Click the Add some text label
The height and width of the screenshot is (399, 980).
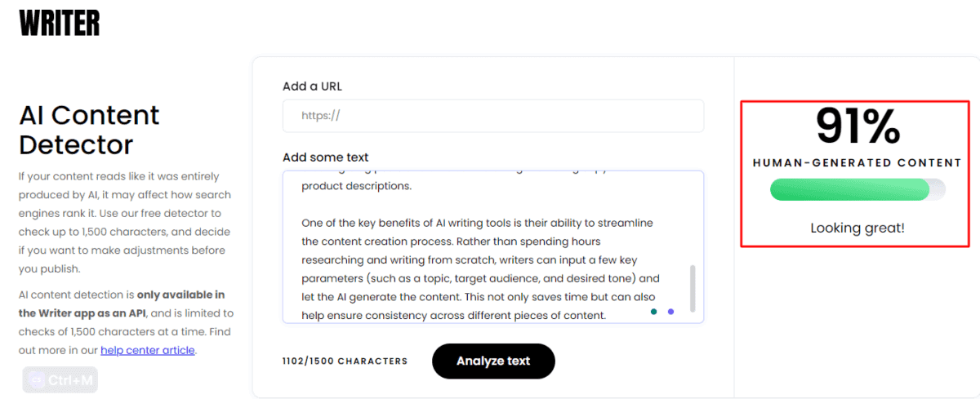(326, 157)
